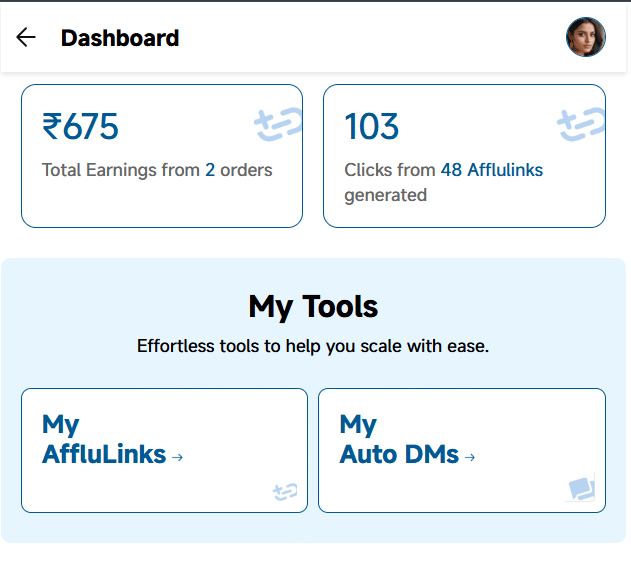Image resolution: width=631 pixels, height=575 pixels.
Task: Click the "Effortless tools" subtitle text
Action: click(x=313, y=347)
